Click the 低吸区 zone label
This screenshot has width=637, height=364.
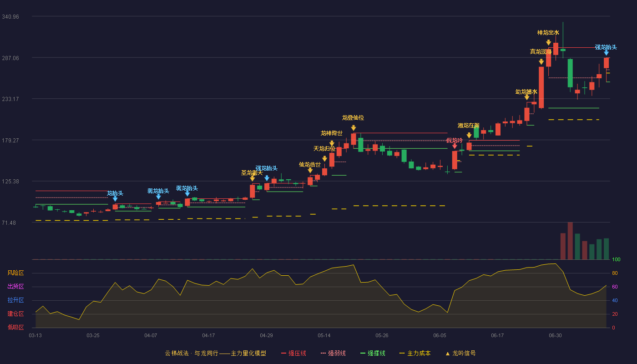(x=15, y=327)
